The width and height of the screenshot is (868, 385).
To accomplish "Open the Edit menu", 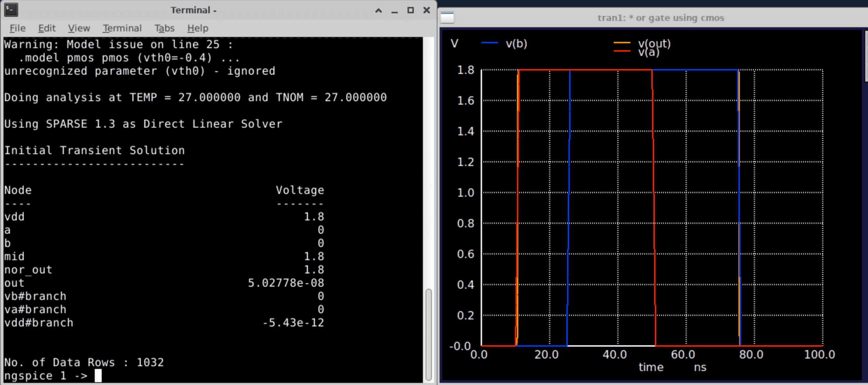I will [47, 28].
